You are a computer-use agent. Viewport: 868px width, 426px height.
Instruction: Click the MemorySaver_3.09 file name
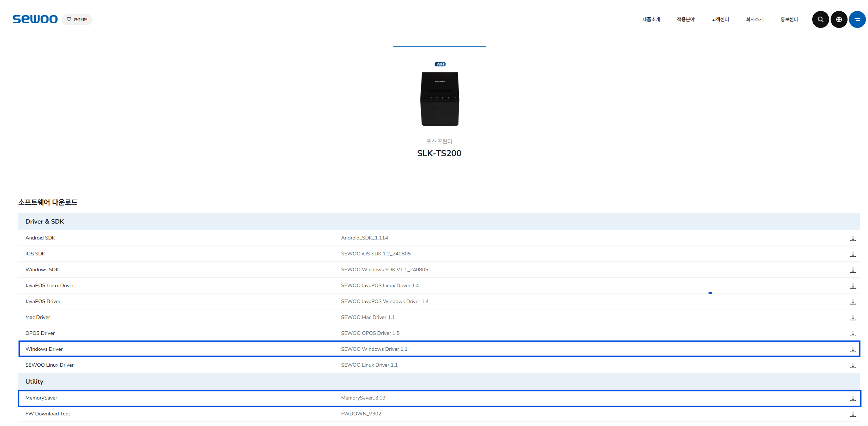click(x=363, y=398)
